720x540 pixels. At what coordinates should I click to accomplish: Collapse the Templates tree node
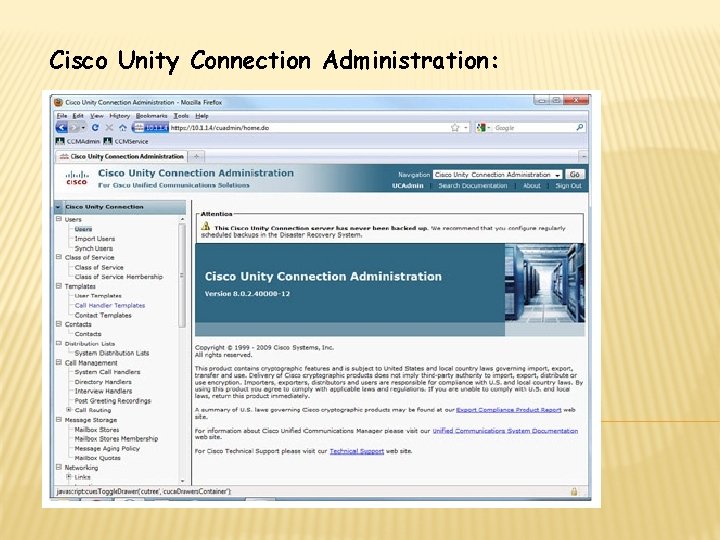59,286
